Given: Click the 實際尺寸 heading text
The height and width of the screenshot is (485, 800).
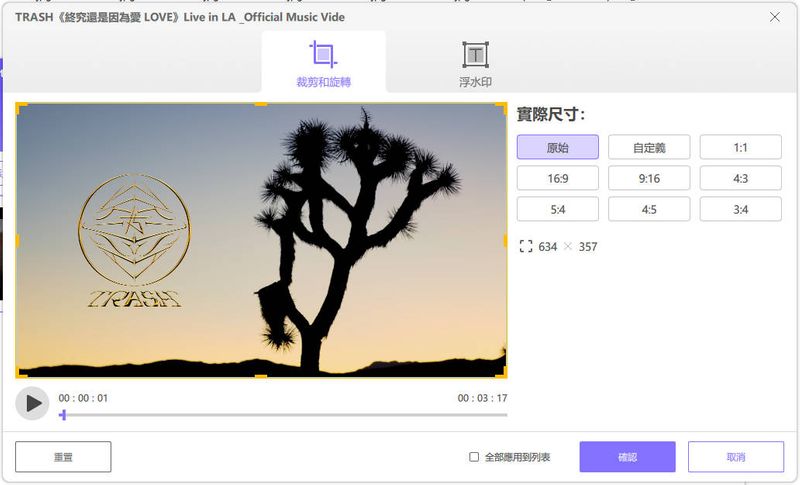Looking at the screenshot, I should coord(551,114).
